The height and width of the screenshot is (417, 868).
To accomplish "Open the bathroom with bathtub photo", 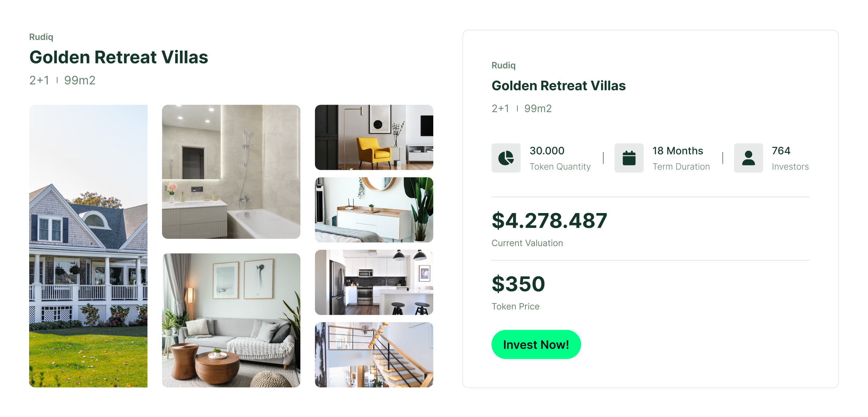I will (231, 172).
